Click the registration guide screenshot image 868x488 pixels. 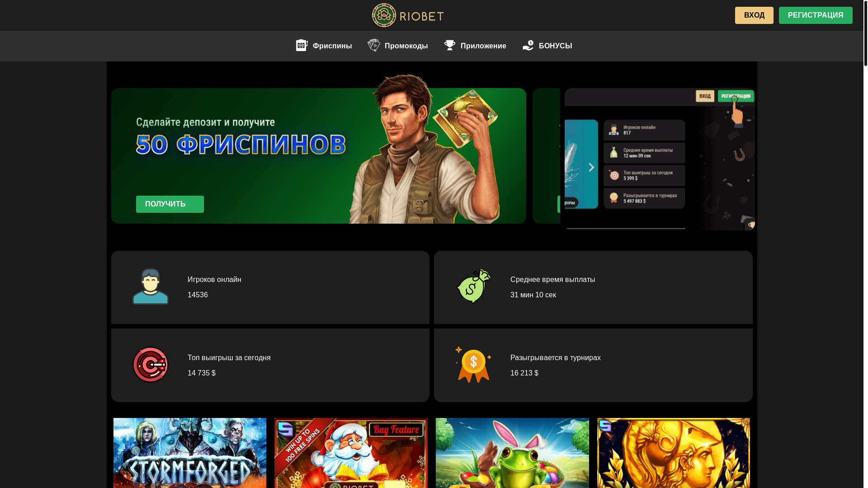coord(660,159)
